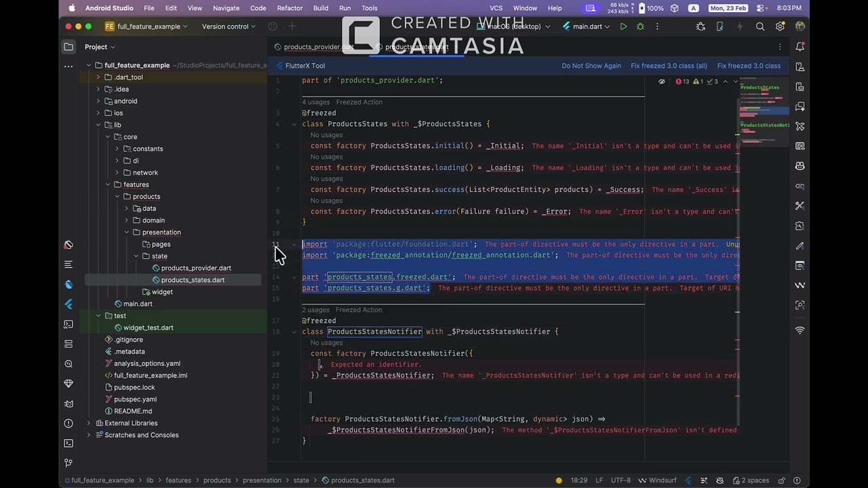This screenshot has width=868, height=488.
Task: Open the Build menu
Action: coord(321,8)
